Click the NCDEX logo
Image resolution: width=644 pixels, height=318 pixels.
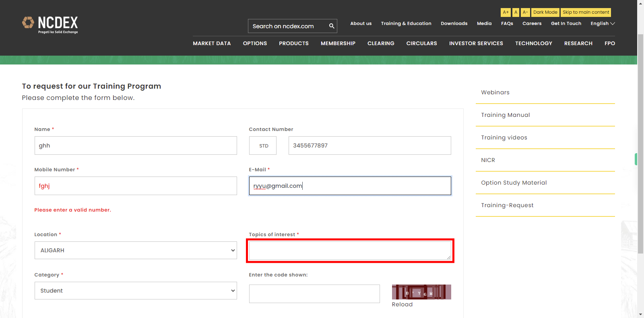click(50, 25)
